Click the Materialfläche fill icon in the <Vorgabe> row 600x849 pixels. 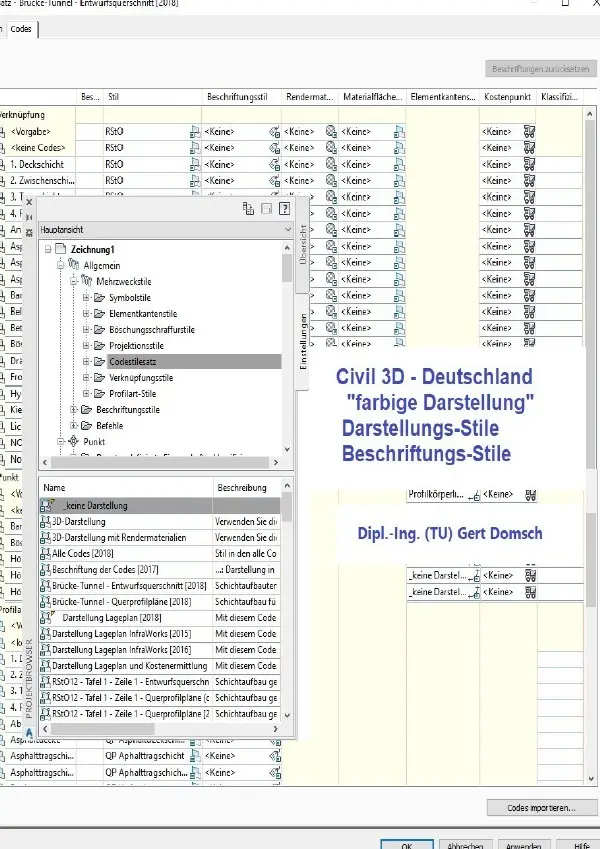click(x=399, y=132)
